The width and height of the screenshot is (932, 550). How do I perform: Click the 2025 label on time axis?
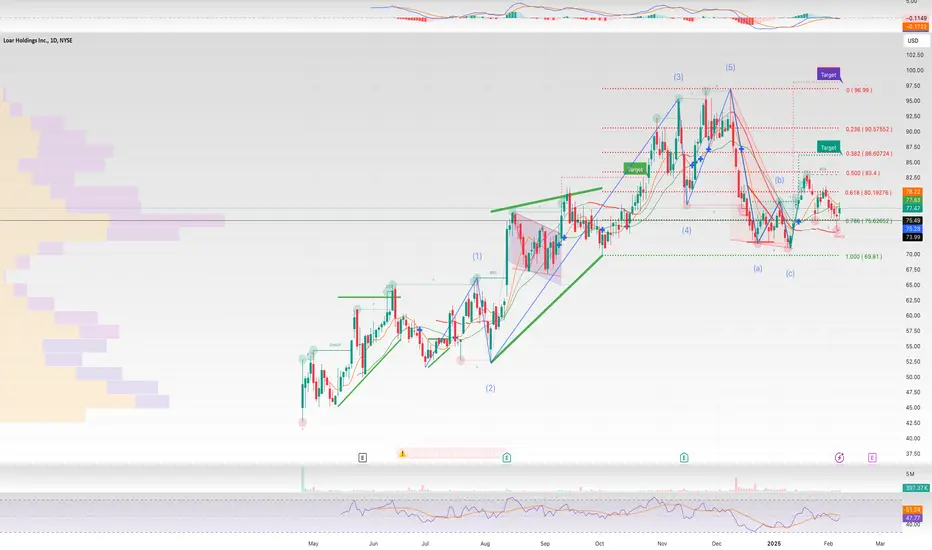(x=773, y=543)
